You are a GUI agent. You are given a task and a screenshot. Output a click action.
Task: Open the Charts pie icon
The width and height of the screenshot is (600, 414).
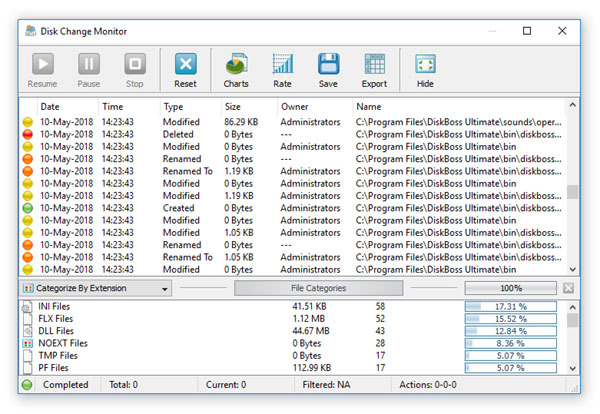pyautogui.click(x=236, y=64)
